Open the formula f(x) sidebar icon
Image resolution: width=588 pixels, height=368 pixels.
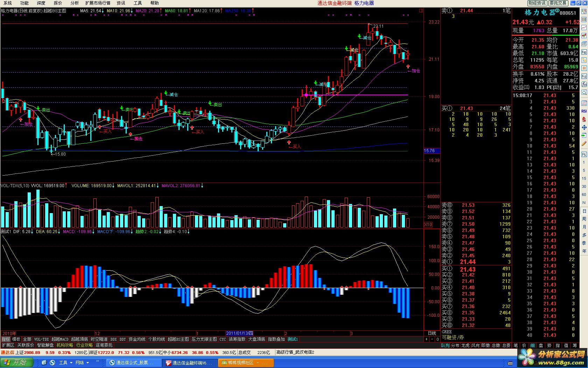pyautogui.click(x=584, y=84)
